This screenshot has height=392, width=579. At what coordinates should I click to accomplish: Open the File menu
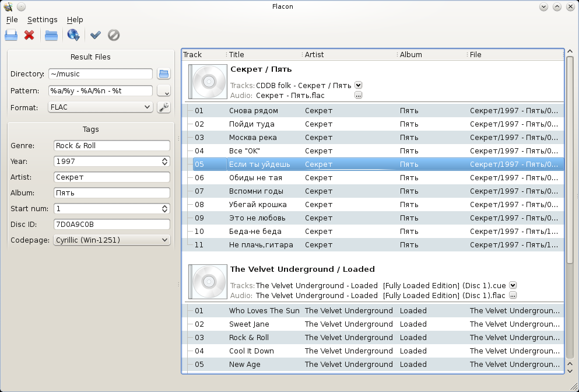click(x=12, y=20)
